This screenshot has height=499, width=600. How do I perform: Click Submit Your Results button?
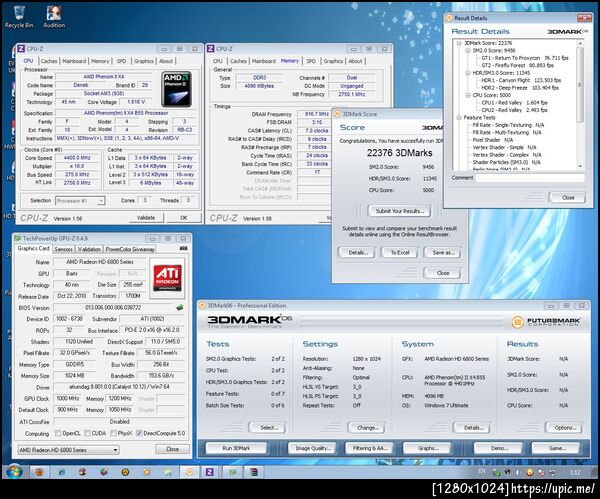(x=399, y=211)
